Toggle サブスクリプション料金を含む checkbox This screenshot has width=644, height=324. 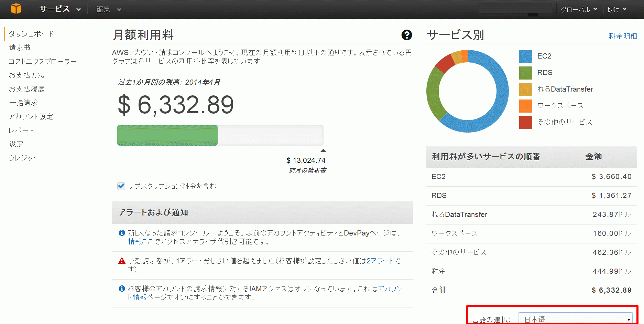click(121, 186)
